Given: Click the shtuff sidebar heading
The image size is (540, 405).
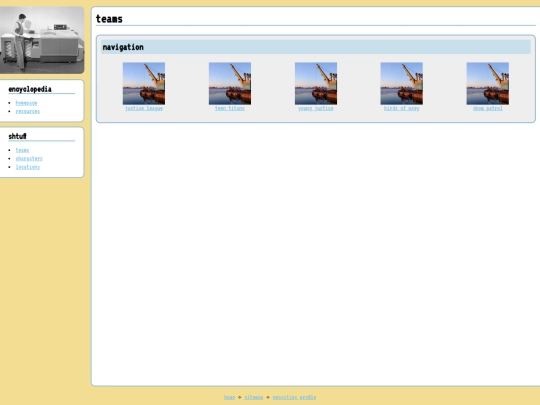Looking at the screenshot, I should [18, 136].
